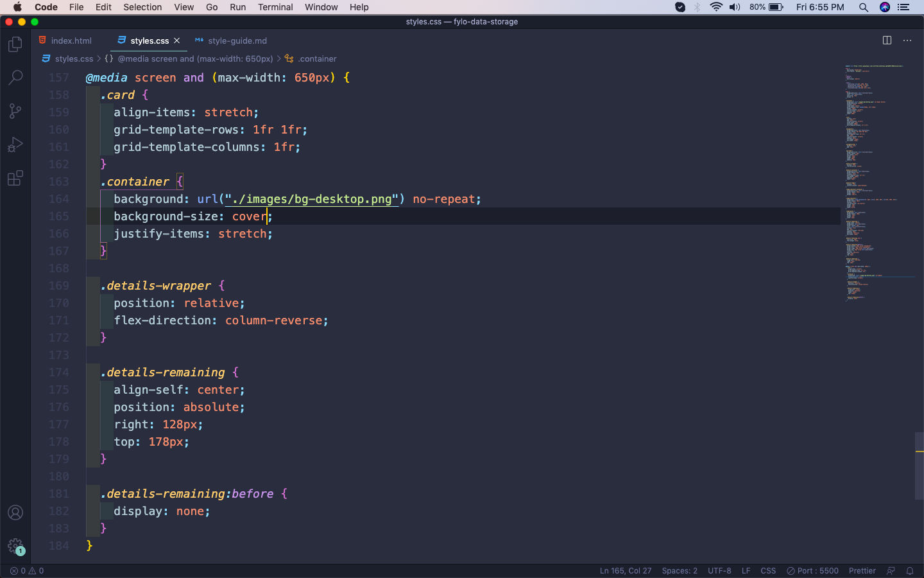Viewport: 924px width, 578px height.
Task: Click Ln 165, Col 27 indicator
Action: [626, 570]
